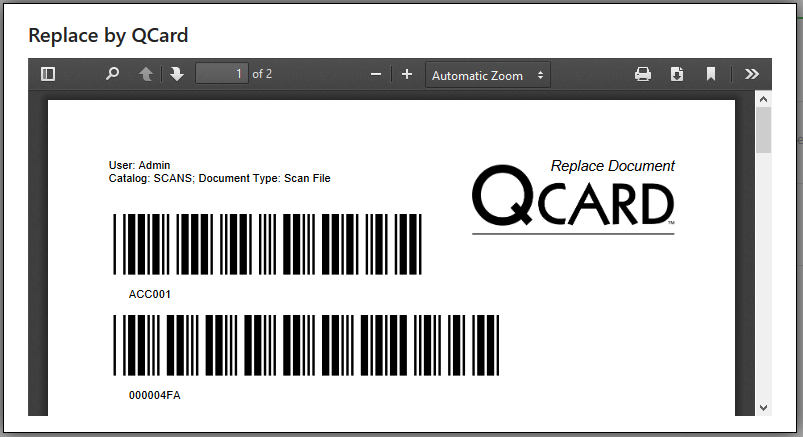803x437 pixels.
Task: Click the page number input field
Action: [222, 74]
